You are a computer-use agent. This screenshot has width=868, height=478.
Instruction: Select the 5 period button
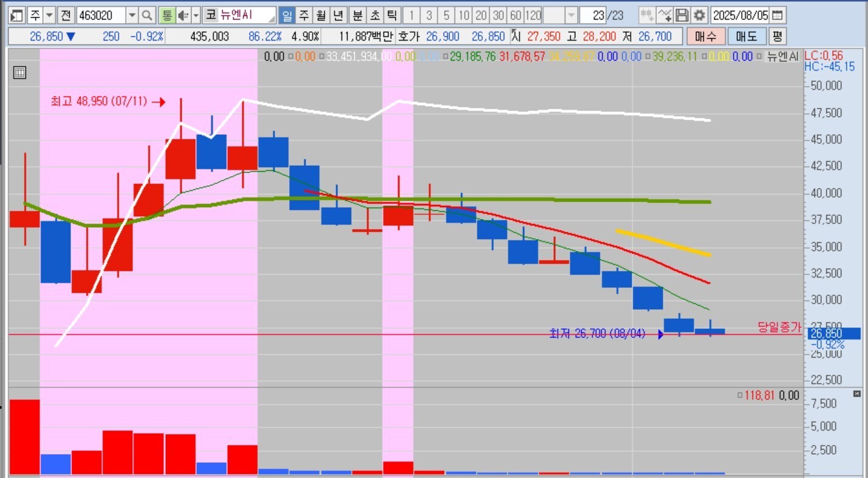coord(446,15)
